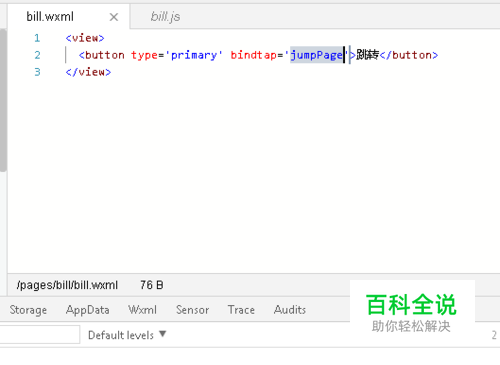Click line number 1 in gutter
The height and width of the screenshot is (365, 500).
coord(37,38)
